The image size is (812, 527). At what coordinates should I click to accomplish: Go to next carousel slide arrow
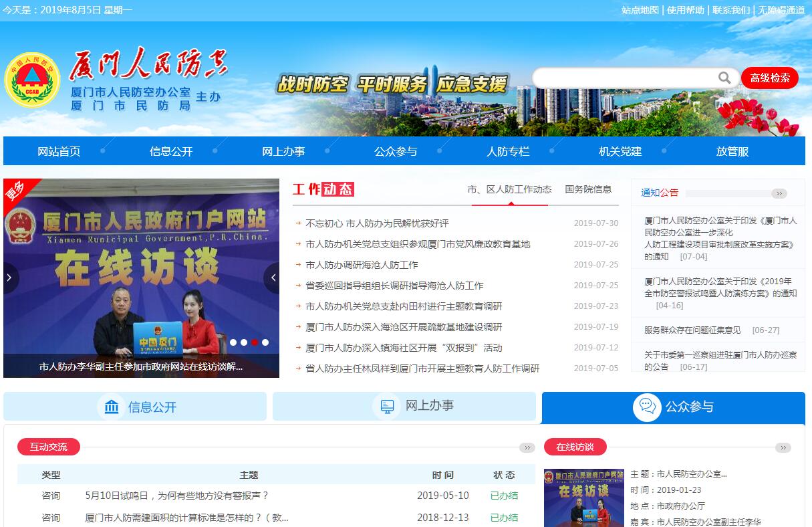click(273, 278)
